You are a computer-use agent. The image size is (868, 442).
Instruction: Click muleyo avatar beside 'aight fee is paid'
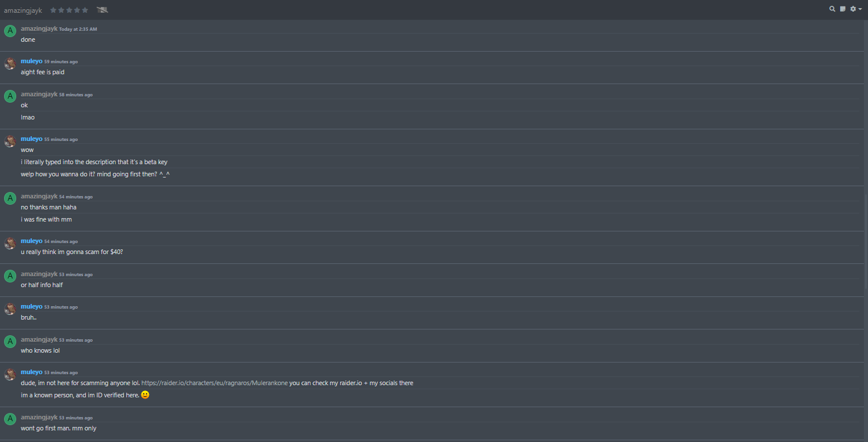[10, 64]
